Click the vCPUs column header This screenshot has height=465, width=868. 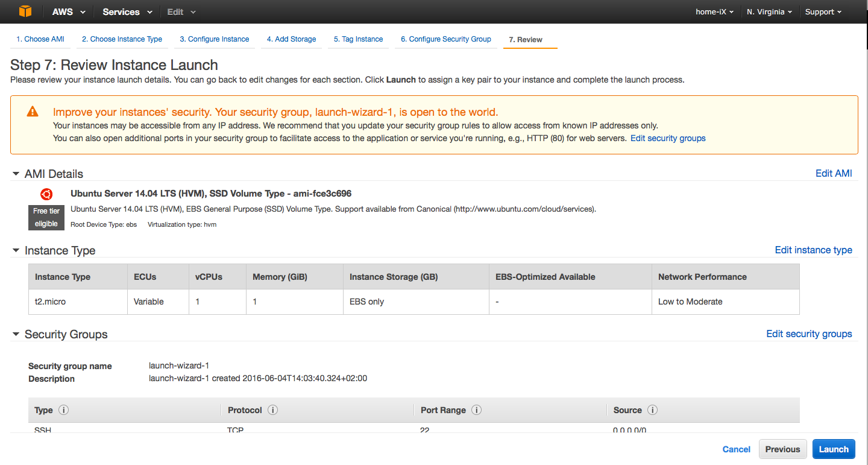click(218, 277)
